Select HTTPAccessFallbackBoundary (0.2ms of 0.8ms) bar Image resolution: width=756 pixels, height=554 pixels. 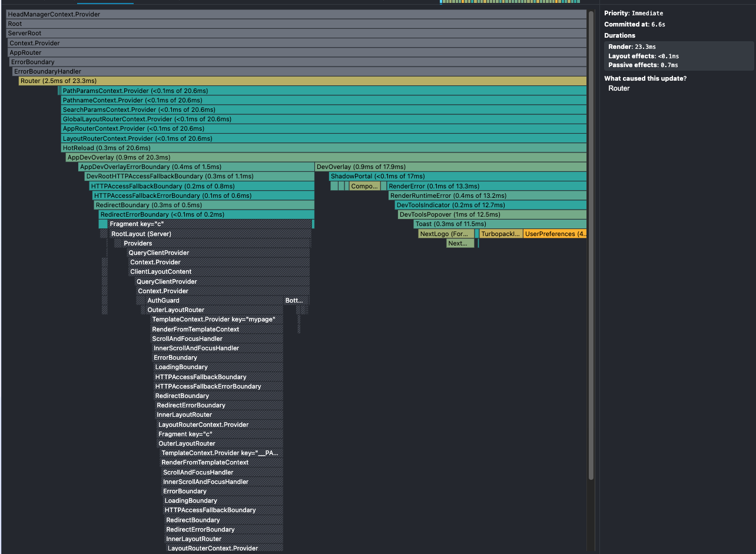pyautogui.click(x=202, y=185)
